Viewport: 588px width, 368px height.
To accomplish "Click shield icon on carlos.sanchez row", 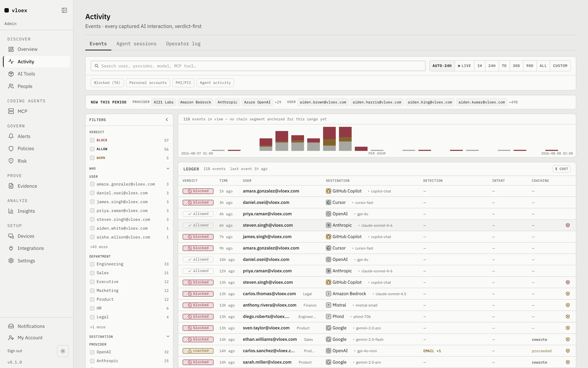I will pos(568,351).
